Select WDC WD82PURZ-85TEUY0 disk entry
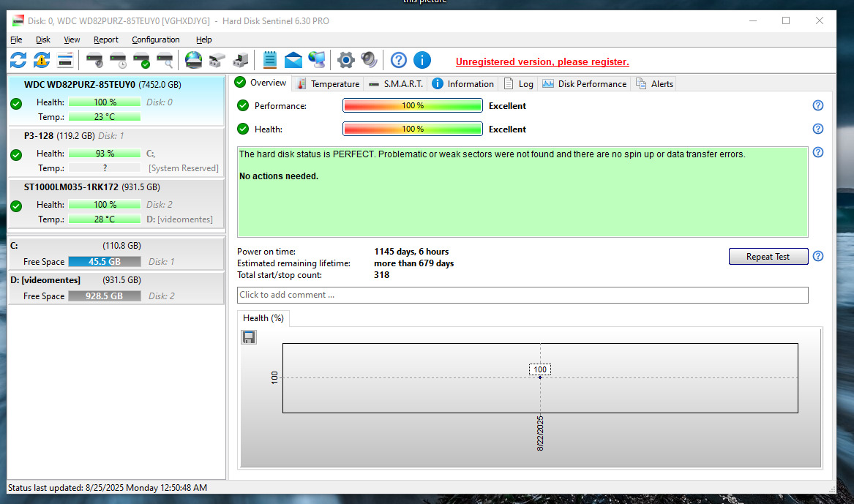The width and height of the screenshot is (854, 504). [x=116, y=101]
